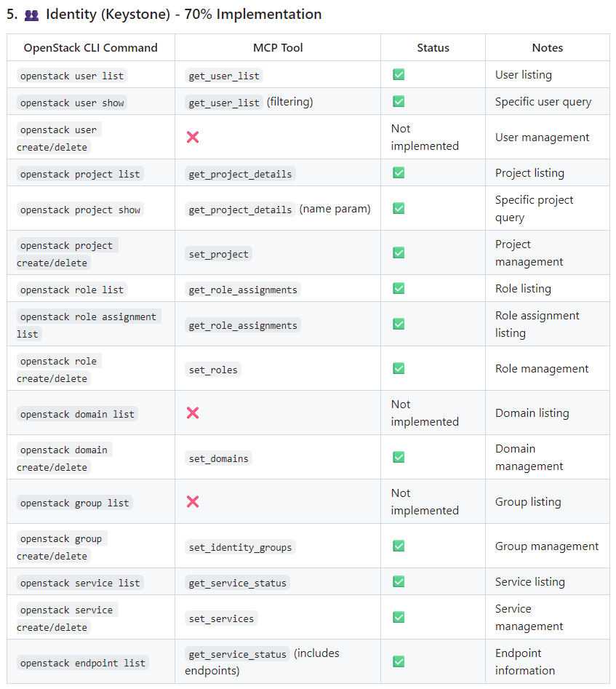
Task: Click the openstack project list command
Action: click(80, 174)
